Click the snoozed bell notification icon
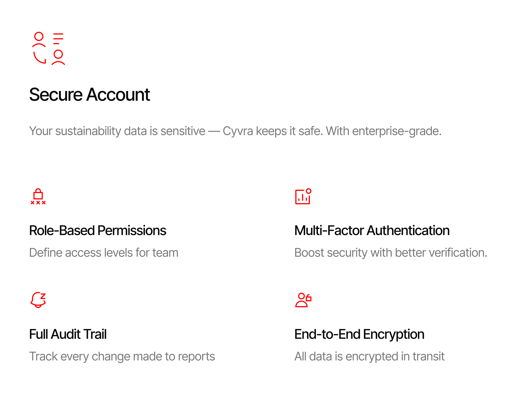Screen dimensions: 532x394 38,300
